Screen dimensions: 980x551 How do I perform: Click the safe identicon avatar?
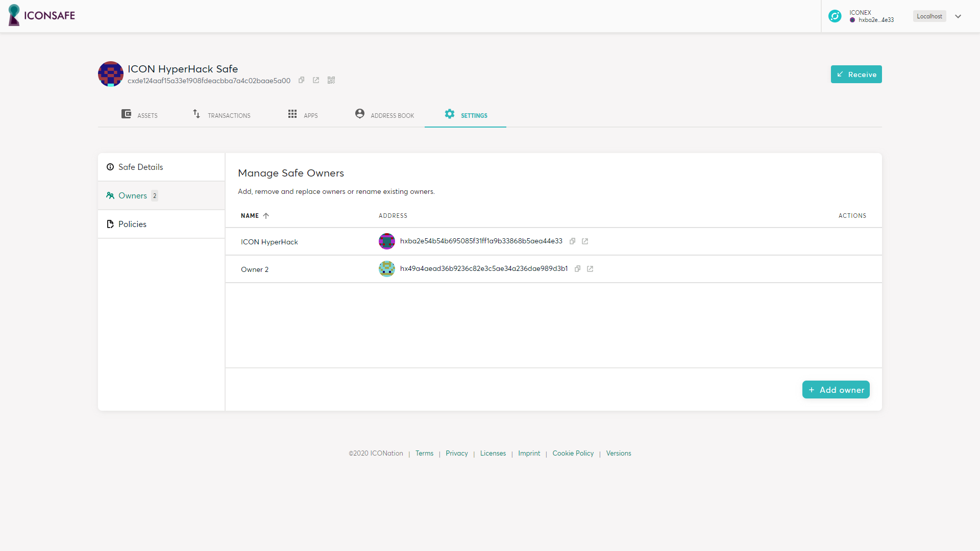[x=111, y=74]
